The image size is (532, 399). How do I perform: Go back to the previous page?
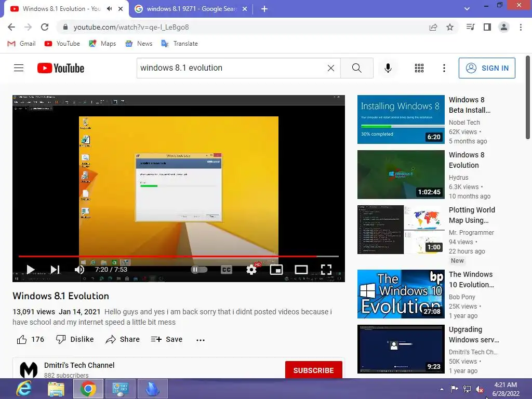tap(11, 27)
